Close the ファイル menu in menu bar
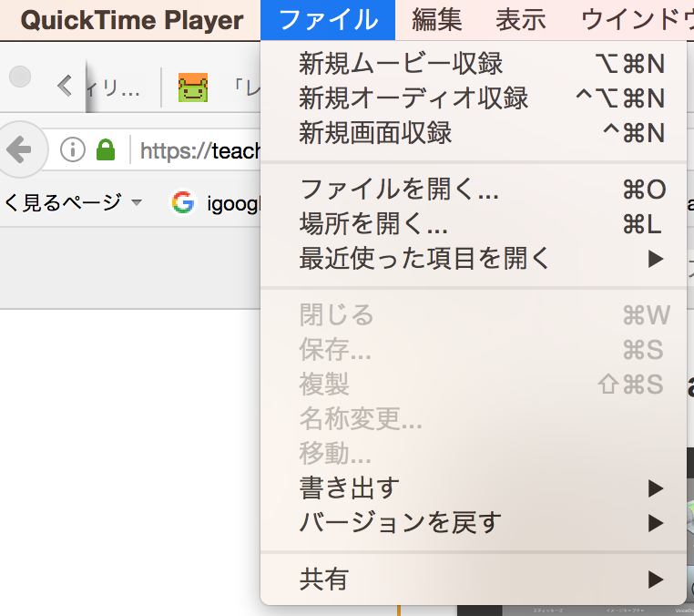 point(327,19)
